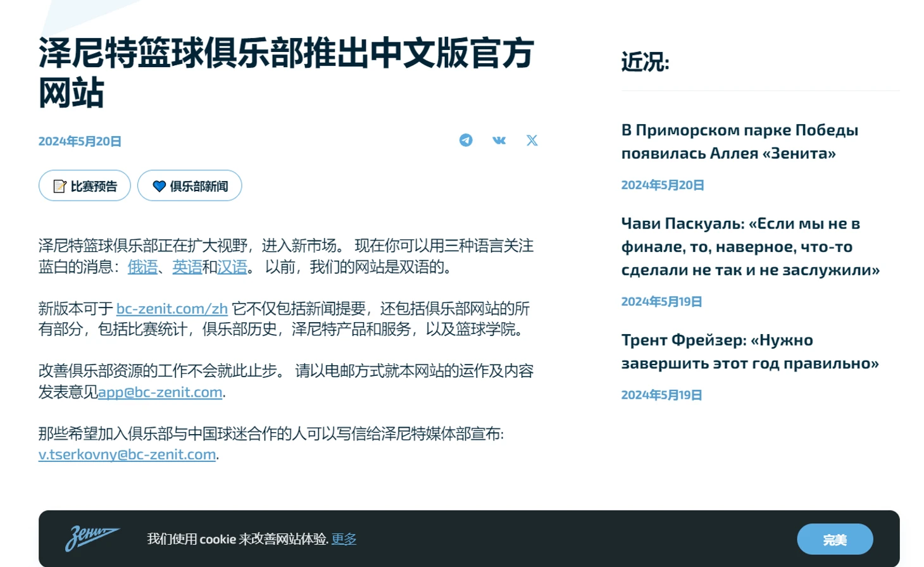This screenshot has height=567, width=924.
Task: Click the 近况 sidebar heading
Action: pyautogui.click(x=645, y=62)
